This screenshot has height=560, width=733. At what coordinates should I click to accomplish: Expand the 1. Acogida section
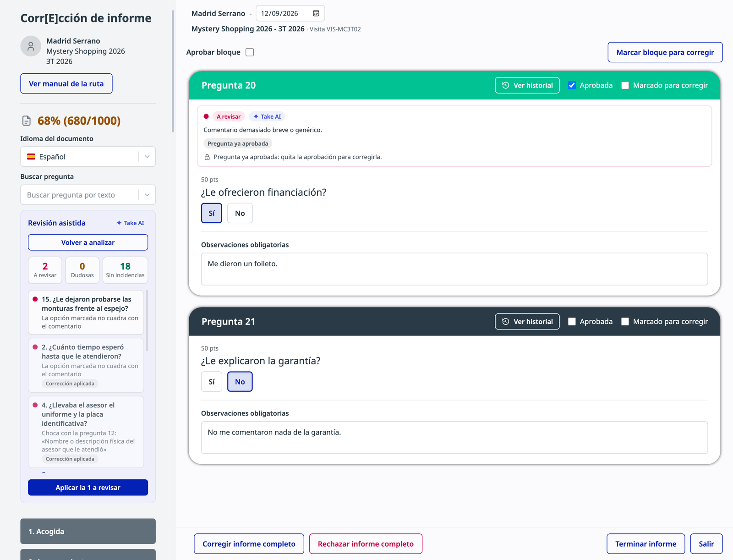pyautogui.click(x=88, y=532)
